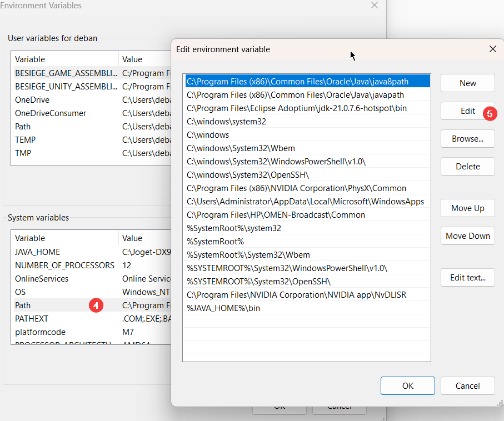
Task: Close the Environment Variables window
Action: point(375,5)
